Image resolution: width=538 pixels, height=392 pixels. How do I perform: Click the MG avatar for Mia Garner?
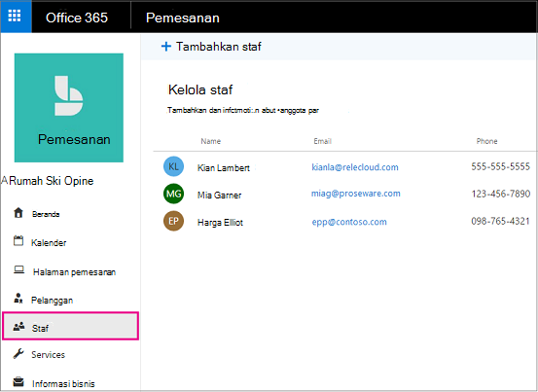(173, 194)
